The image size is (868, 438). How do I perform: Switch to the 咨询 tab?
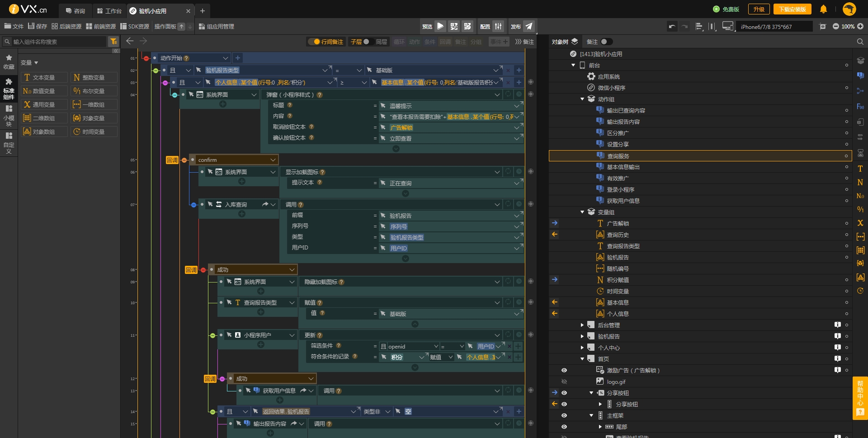[x=75, y=10]
